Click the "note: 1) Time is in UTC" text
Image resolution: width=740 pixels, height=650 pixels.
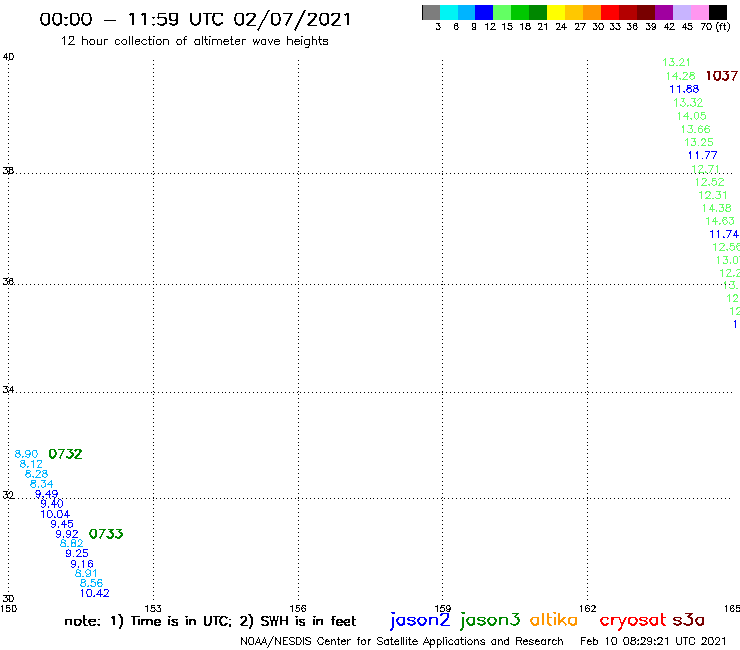coord(148,621)
